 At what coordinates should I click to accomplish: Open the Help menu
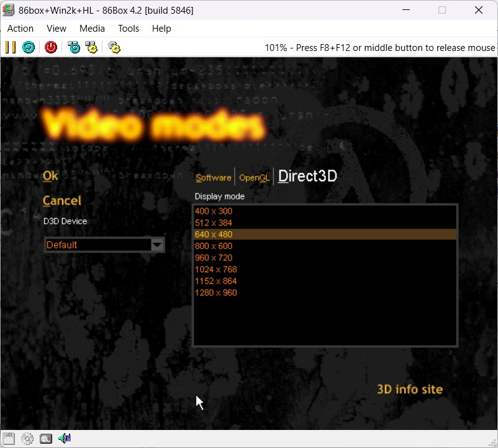161,29
